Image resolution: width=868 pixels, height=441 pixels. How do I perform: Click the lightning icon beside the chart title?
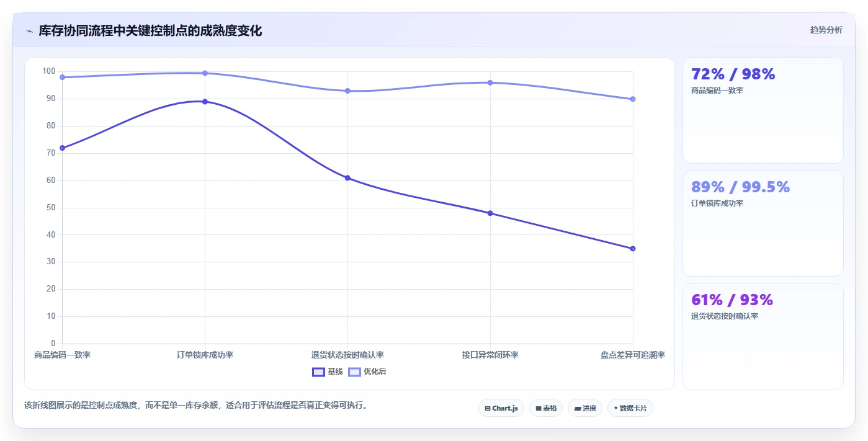tap(29, 31)
